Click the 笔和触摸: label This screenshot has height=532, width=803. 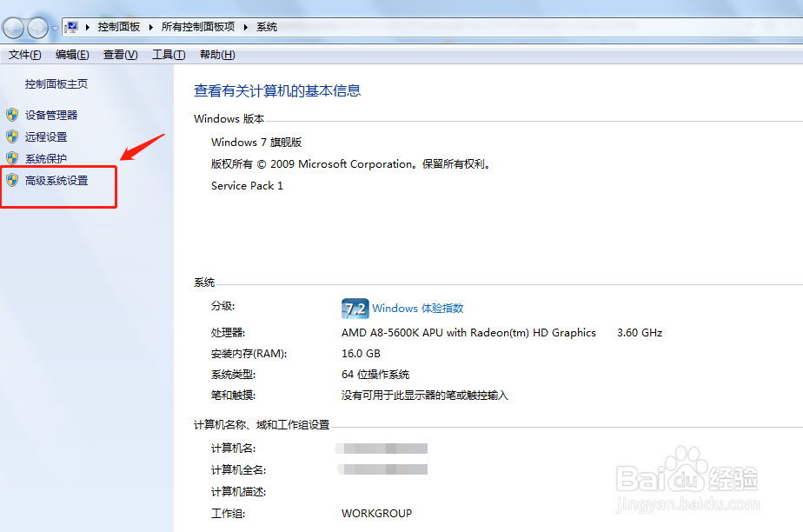pyautogui.click(x=233, y=396)
